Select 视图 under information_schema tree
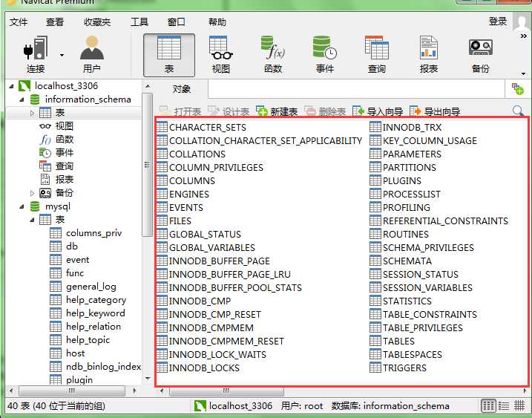This screenshot has width=532, height=418. (x=64, y=126)
